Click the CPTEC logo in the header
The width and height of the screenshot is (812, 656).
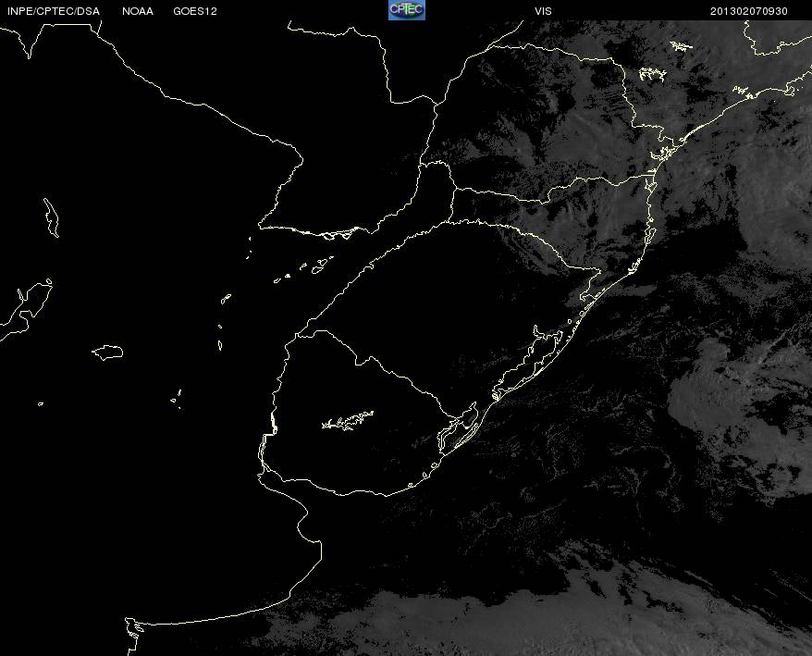[407, 10]
